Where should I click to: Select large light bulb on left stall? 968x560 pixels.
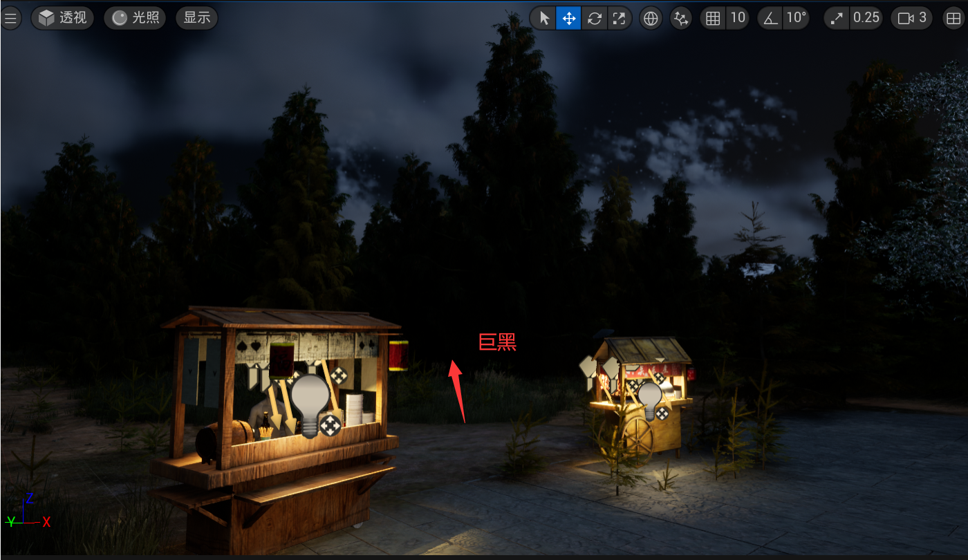click(x=310, y=405)
